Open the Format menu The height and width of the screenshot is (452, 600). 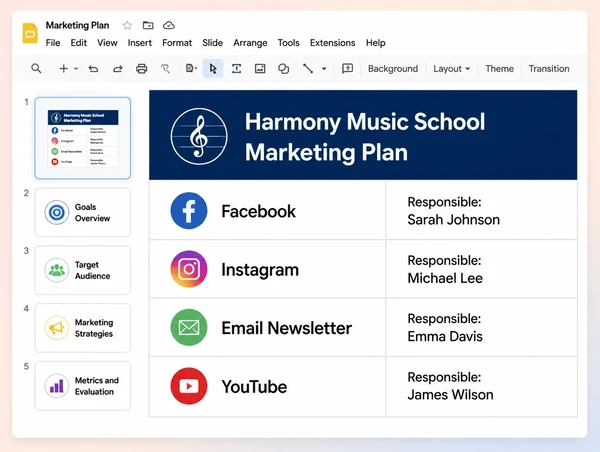[x=177, y=43]
